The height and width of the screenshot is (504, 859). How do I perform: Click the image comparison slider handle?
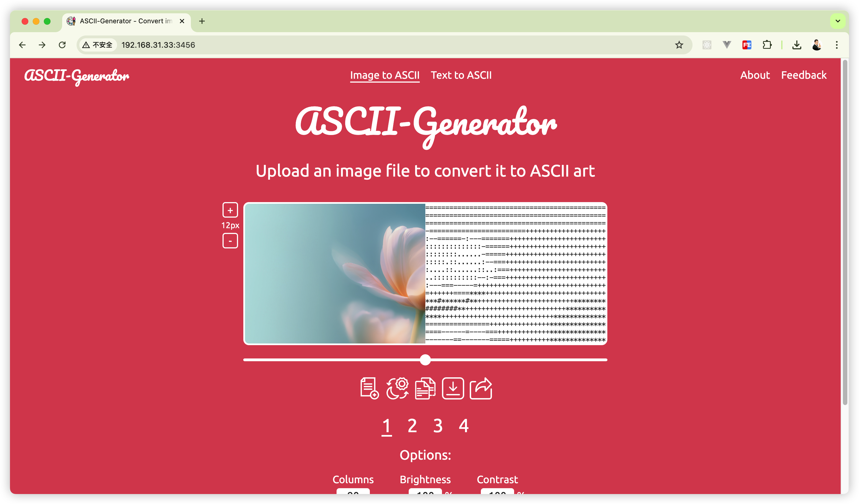pyautogui.click(x=425, y=360)
